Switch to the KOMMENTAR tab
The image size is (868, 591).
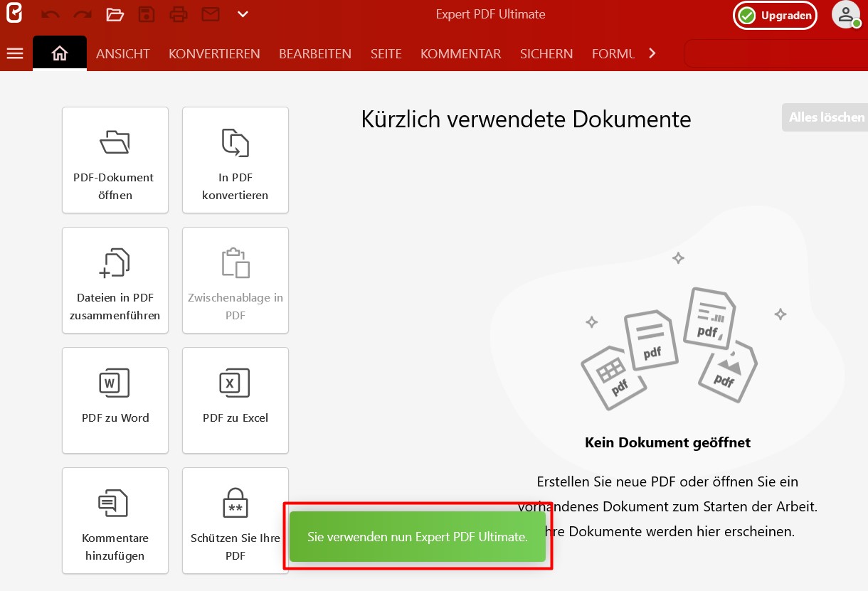(x=461, y=54)
